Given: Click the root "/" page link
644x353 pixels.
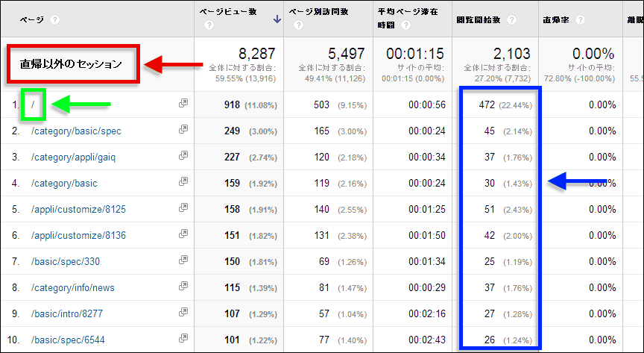Looking at the screenshot, I should pyautogui.click(x=33, y=104).
